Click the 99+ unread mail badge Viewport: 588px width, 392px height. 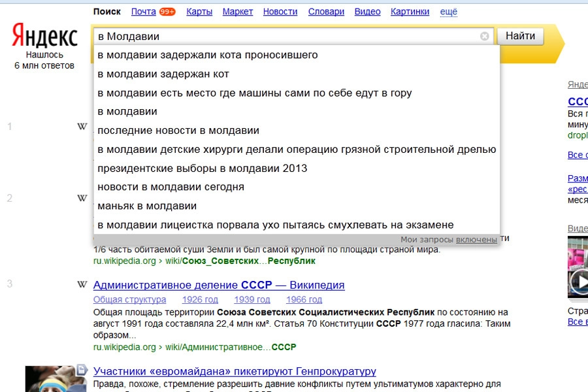point(167,12)
